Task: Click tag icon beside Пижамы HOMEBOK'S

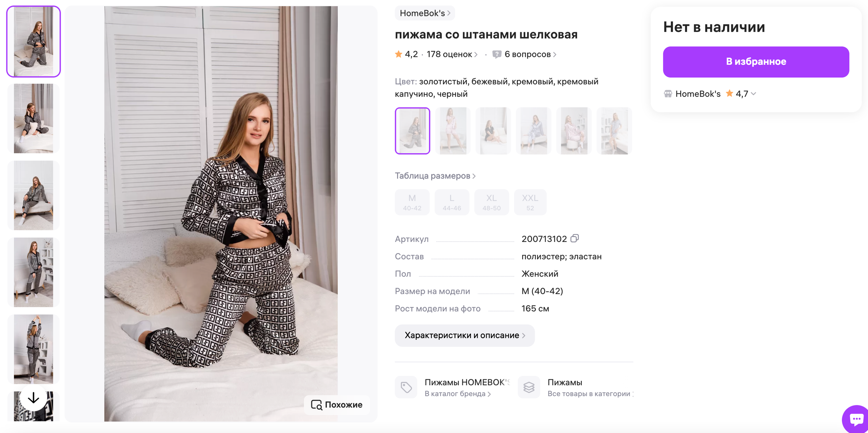Action: point(406,387)
